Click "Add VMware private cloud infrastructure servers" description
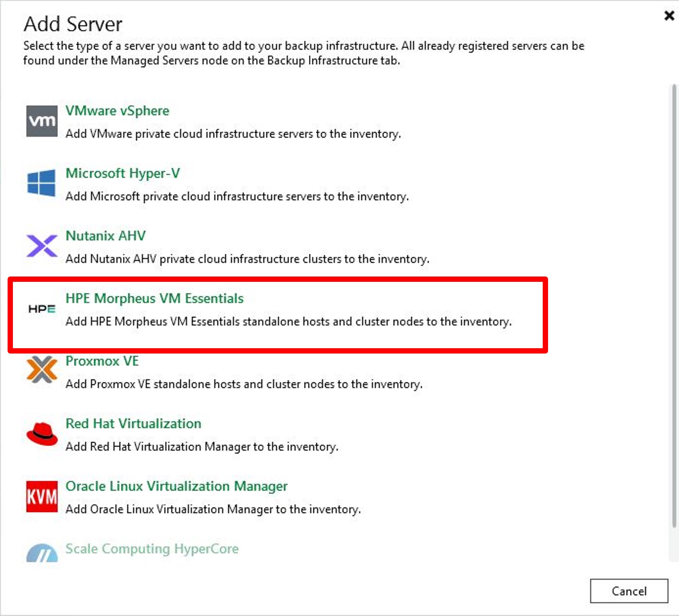Image resolution: width=679 pixels, height=616 pixels. point(233,134)
